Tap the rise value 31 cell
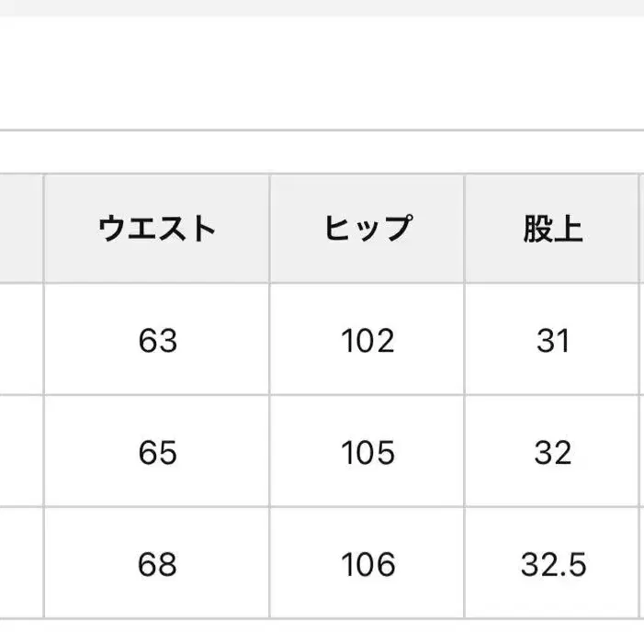This screenshot has width=644, height=644. click(552, 341)
